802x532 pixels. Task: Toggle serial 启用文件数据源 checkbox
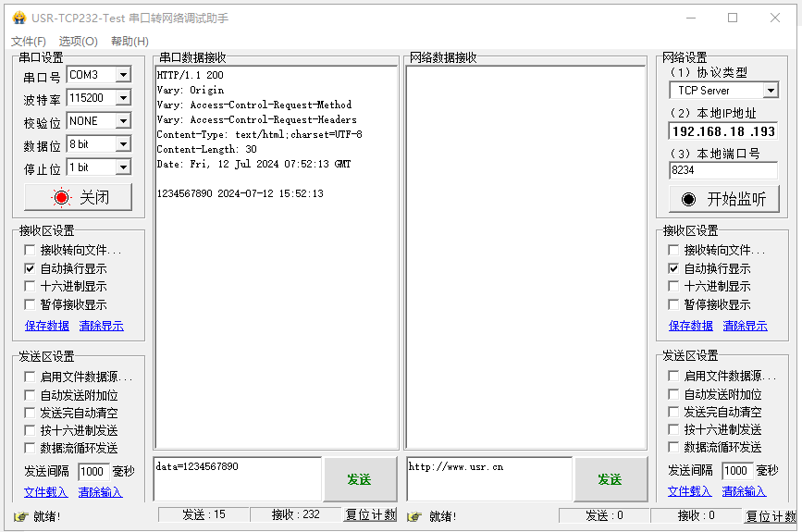pos(30,377)
